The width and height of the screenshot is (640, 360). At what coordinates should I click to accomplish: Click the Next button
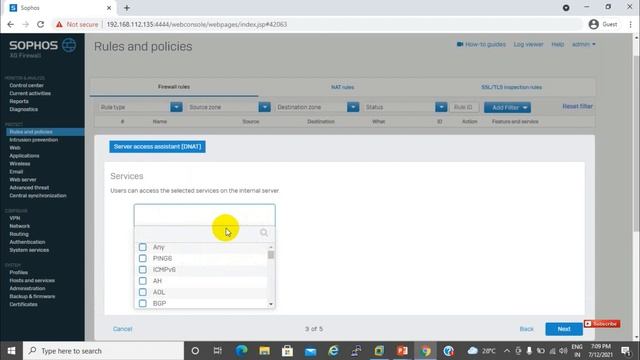pyautogui.click(x=564, y=329)
